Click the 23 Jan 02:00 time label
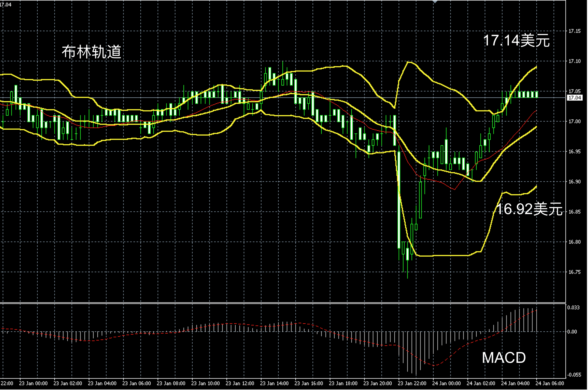Screen dimensions: 588x390 click(68, 383)
